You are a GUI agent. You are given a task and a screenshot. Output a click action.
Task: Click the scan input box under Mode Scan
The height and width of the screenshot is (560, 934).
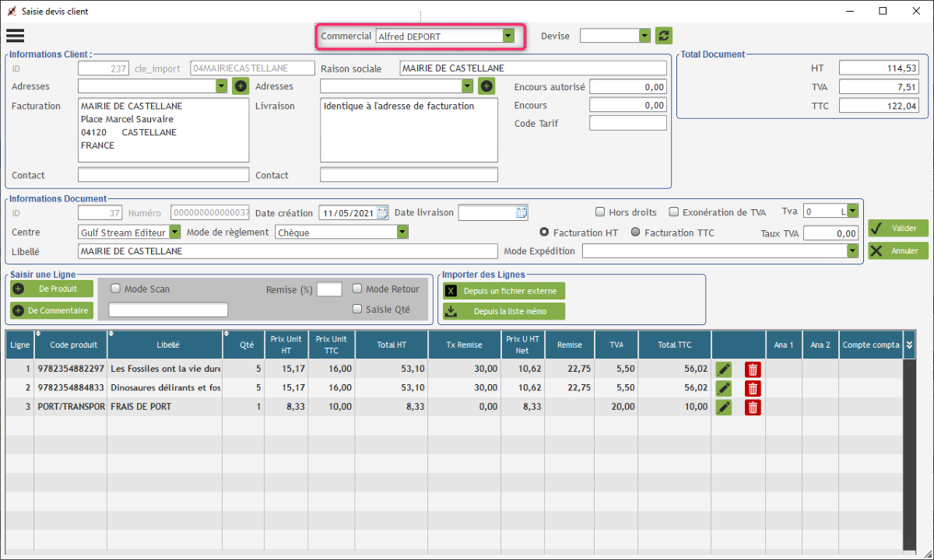(168, 310)
